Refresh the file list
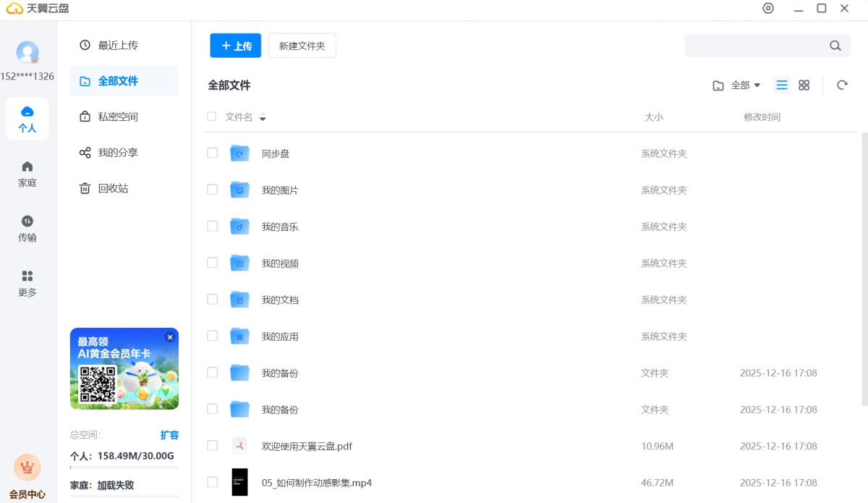868x503 pixels. (842, 85)
